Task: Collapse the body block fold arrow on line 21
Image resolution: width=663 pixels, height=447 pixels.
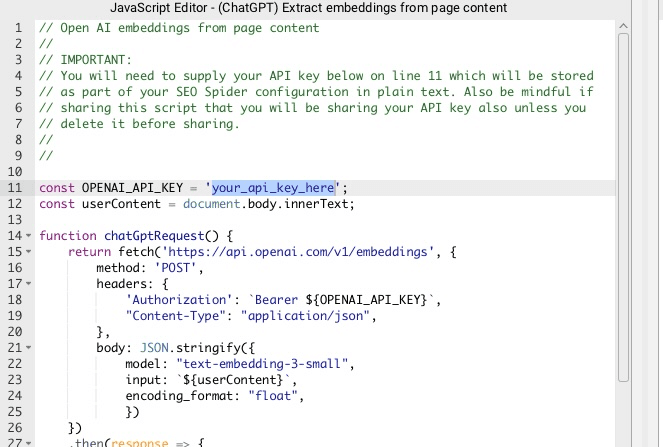Action: tap(28, 348)
